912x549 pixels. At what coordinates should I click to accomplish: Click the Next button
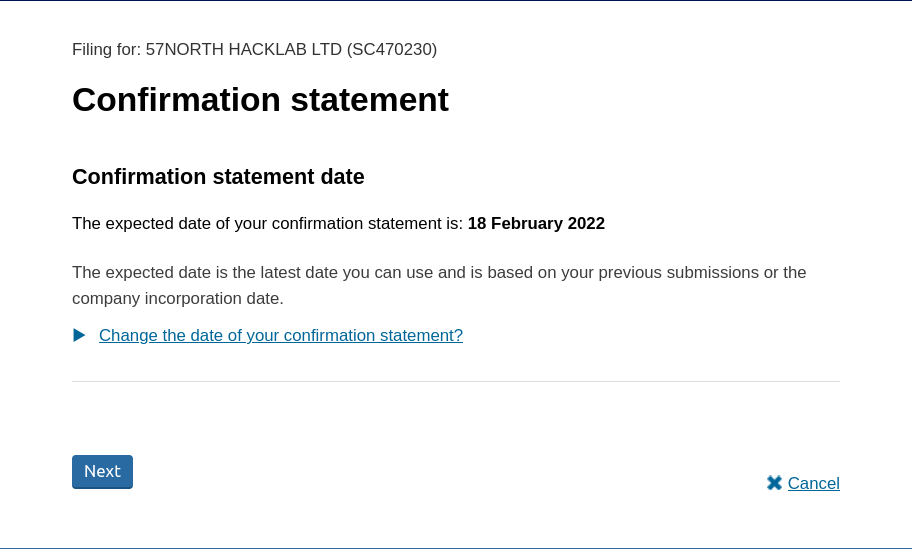(102, 471)
